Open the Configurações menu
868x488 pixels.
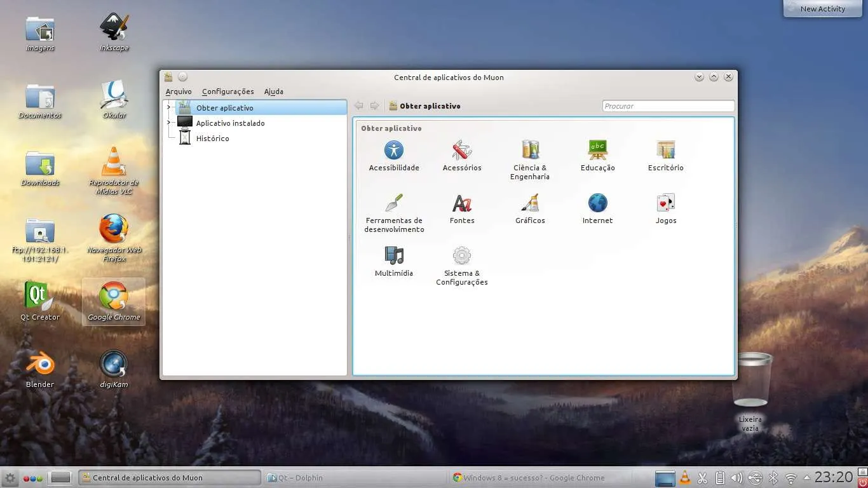coord(227,91)
